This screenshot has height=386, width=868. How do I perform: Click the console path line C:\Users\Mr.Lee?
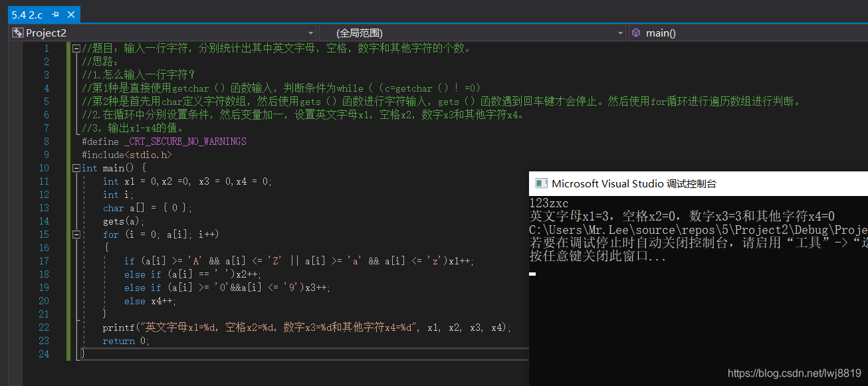698,230
